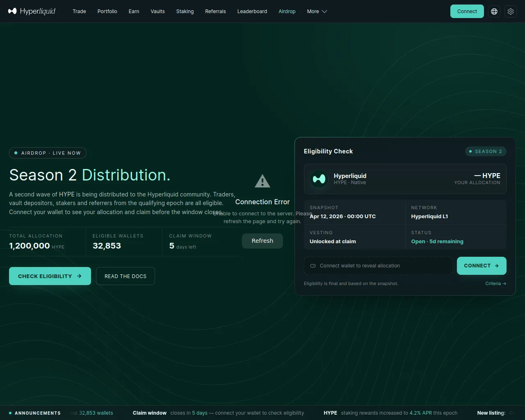Click the Eligibility is final note
This screenshot has height=420, width=525.
tap(351, 283)
